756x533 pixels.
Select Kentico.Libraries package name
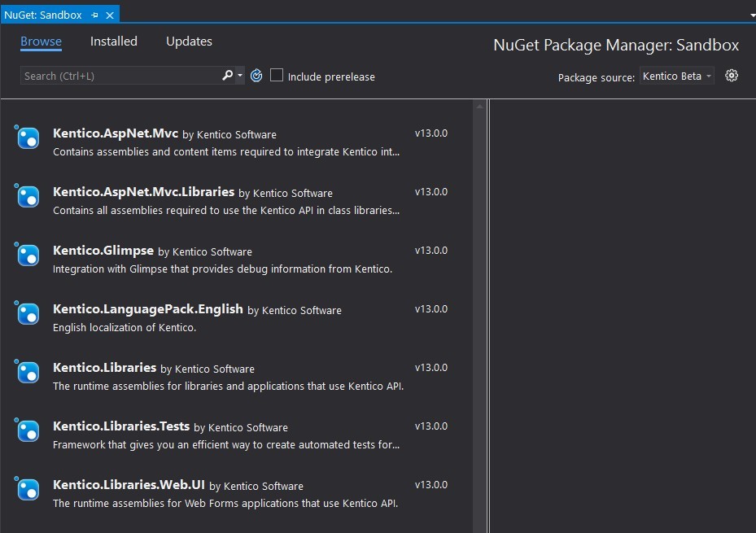[105, 368]
